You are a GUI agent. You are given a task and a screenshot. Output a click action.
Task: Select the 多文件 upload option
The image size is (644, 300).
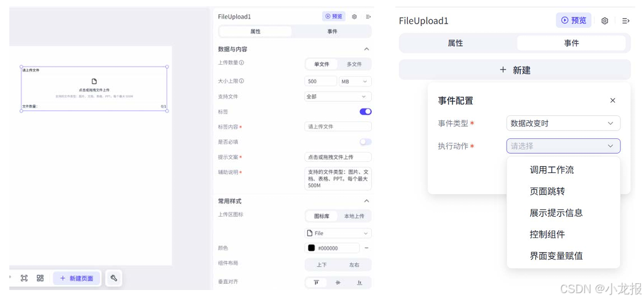(354, 64)
